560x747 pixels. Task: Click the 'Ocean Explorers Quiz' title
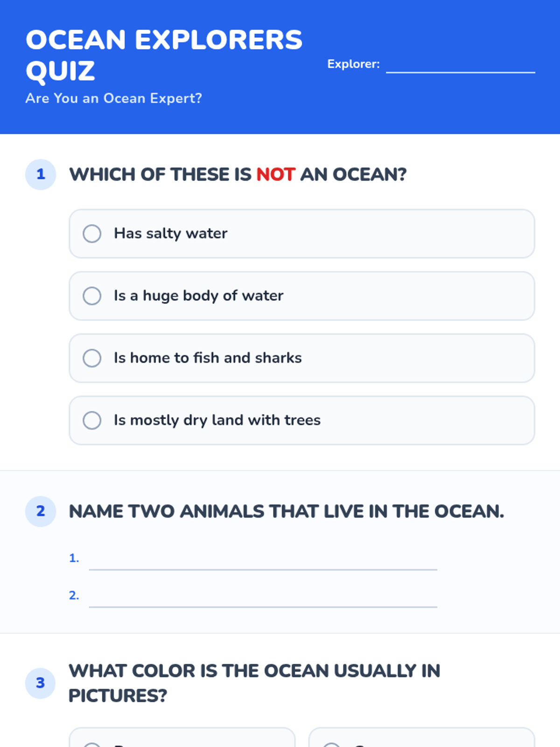click(x=164, y=55)
